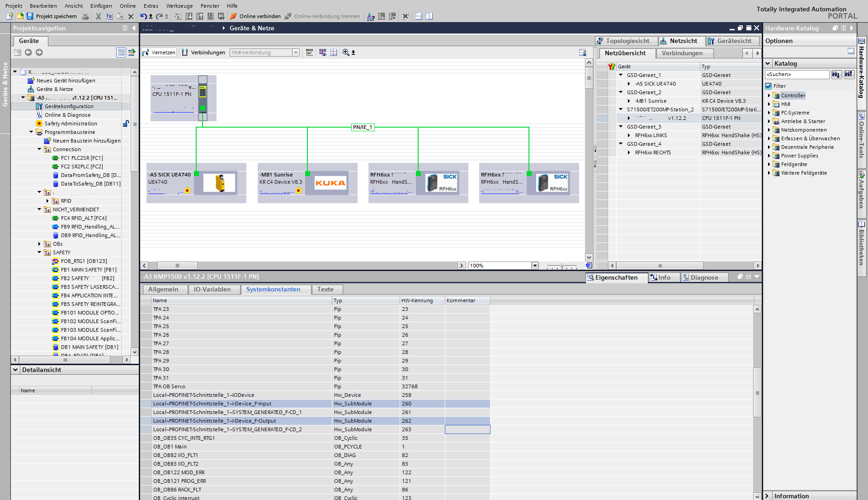Viewport: 868px width, 500px height.
Task: Click the paste icon in main toolbar
Action: click(x=120, y=16)
